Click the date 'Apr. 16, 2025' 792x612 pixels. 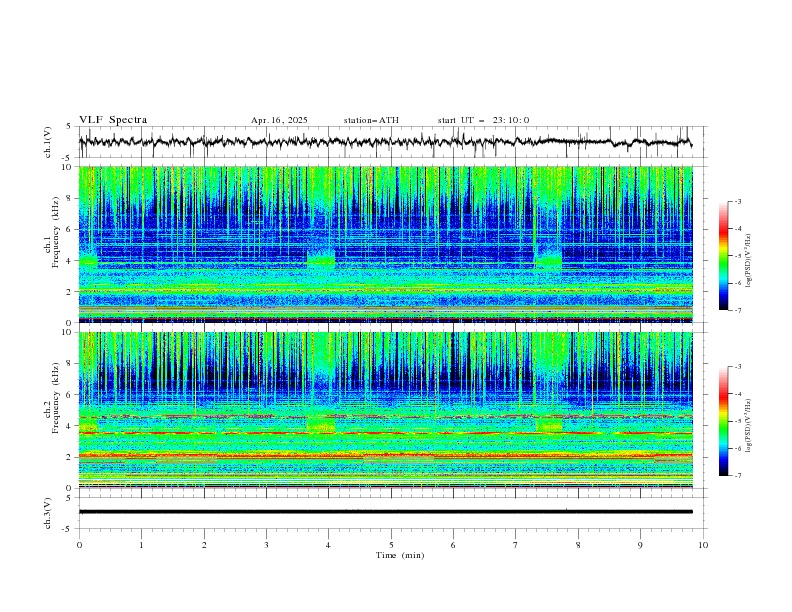point(279,120)
